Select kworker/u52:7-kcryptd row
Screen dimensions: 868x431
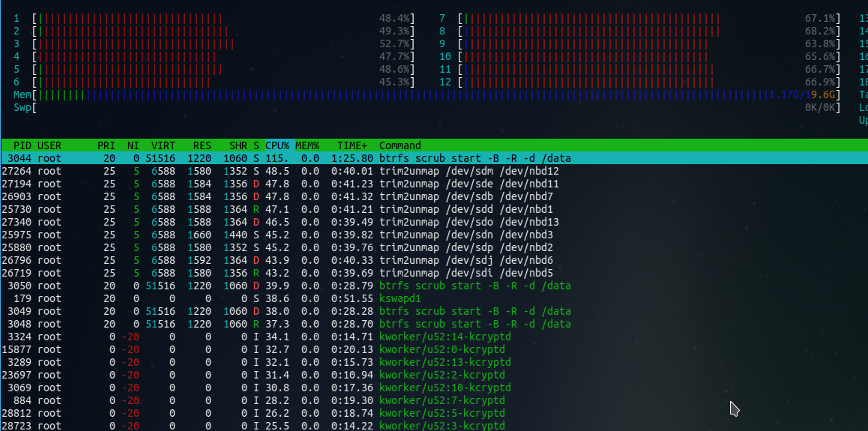[x=434, y=400]
